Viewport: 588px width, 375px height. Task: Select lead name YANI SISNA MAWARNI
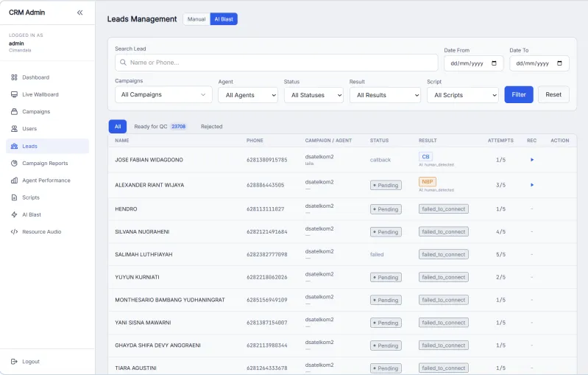143,323
